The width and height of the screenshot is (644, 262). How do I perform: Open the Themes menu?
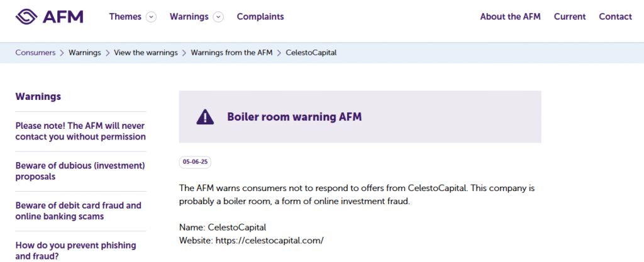tap(125, 17)
